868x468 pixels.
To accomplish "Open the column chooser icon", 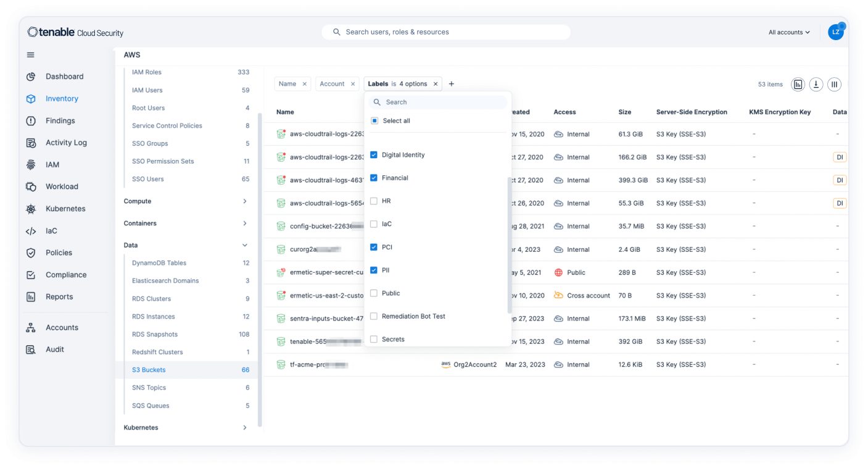I will [834, 85].
